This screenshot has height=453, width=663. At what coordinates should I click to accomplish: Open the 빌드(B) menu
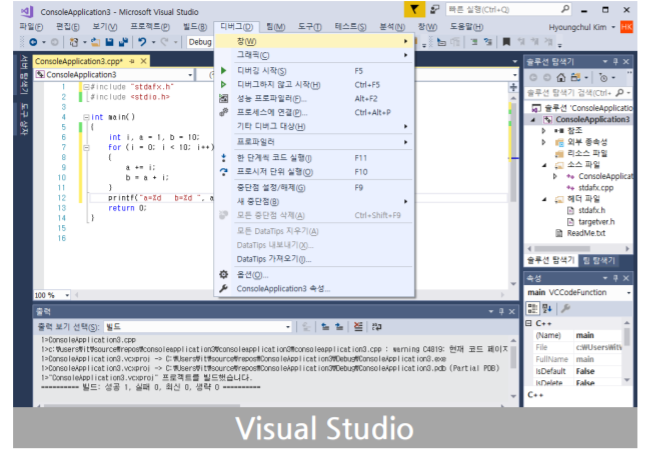(195, 27)
